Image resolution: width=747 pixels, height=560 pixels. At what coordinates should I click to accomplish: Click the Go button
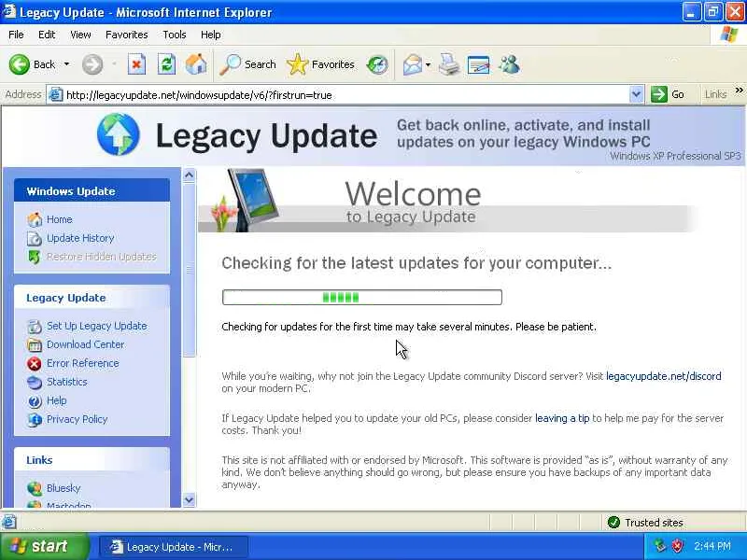[668, 94]
